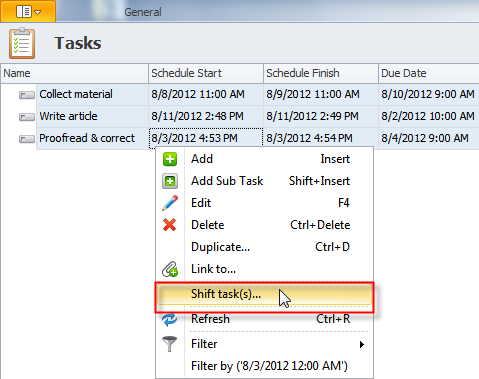Click the Tasks clipboard icon
Viewport: 479px width, 379px height.
click(22, 43)
